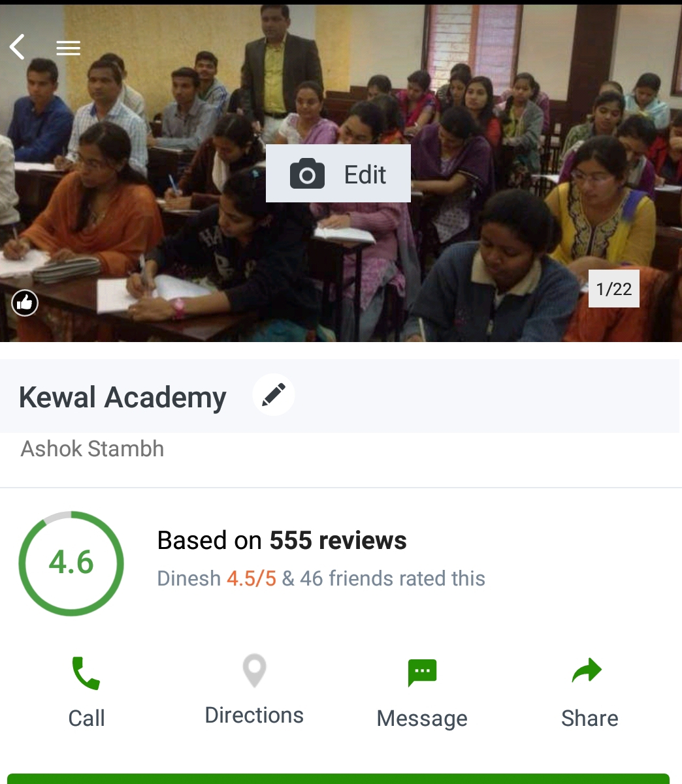Go back using the left arrow icon

coord(18,47)
